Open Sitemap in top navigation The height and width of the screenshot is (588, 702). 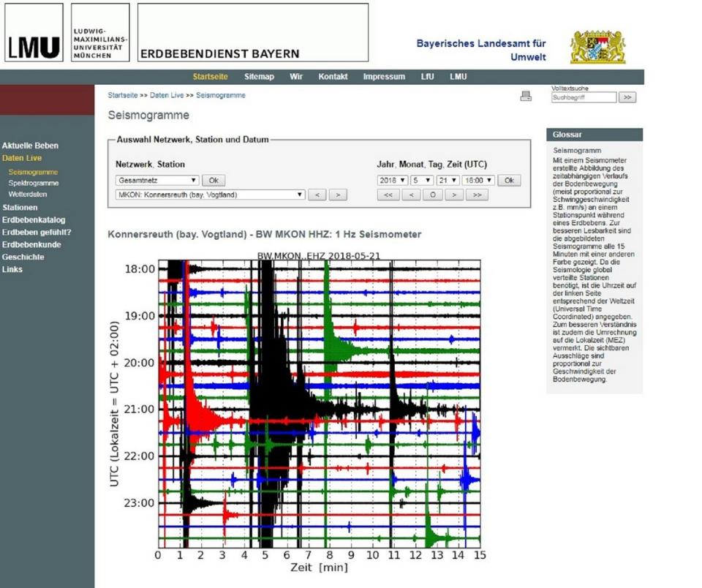(259, 77)
